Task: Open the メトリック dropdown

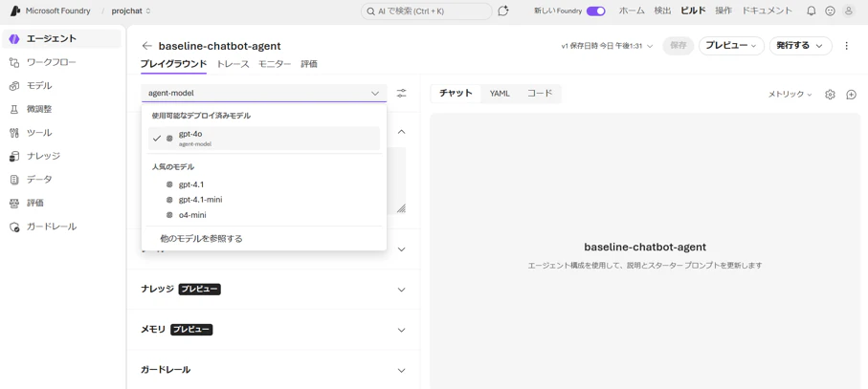Action: pyautogui.click(x=790, y=95)
